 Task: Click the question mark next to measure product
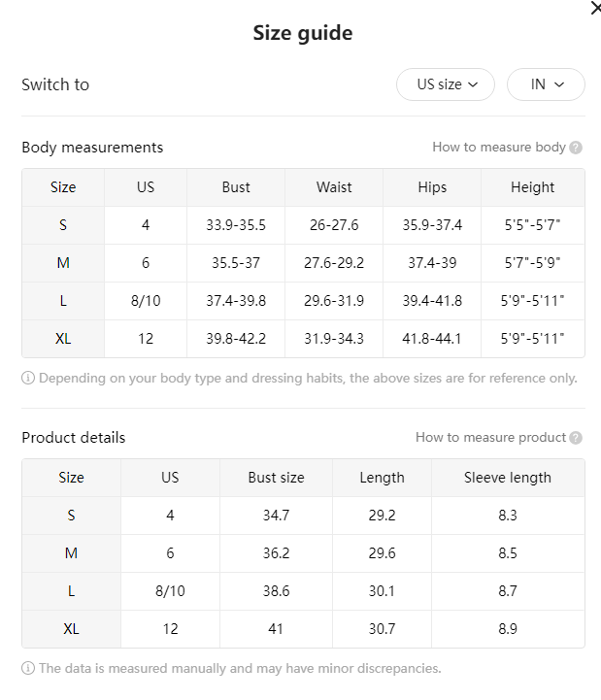[576, 438]
